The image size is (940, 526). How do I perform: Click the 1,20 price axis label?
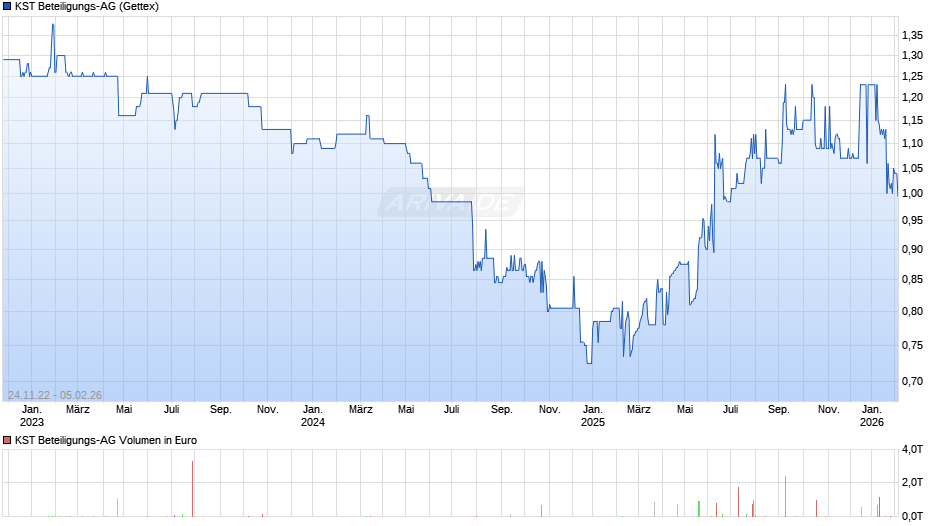[x=912, y=97]
